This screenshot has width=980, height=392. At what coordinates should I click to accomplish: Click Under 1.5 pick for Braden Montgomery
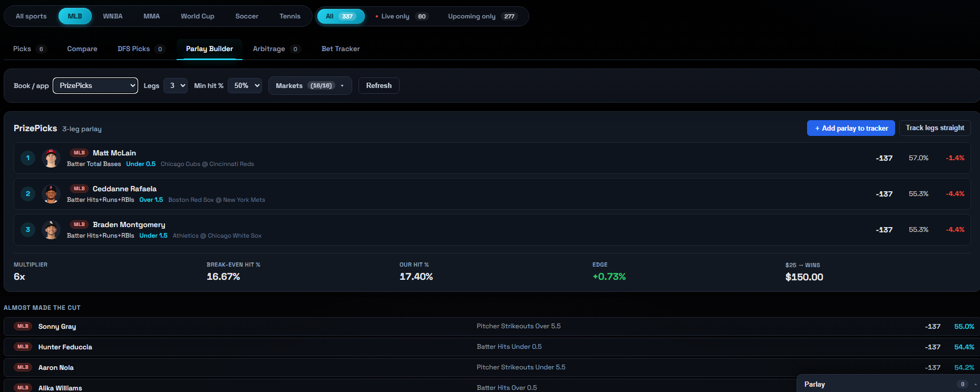(x=153, y=236)
